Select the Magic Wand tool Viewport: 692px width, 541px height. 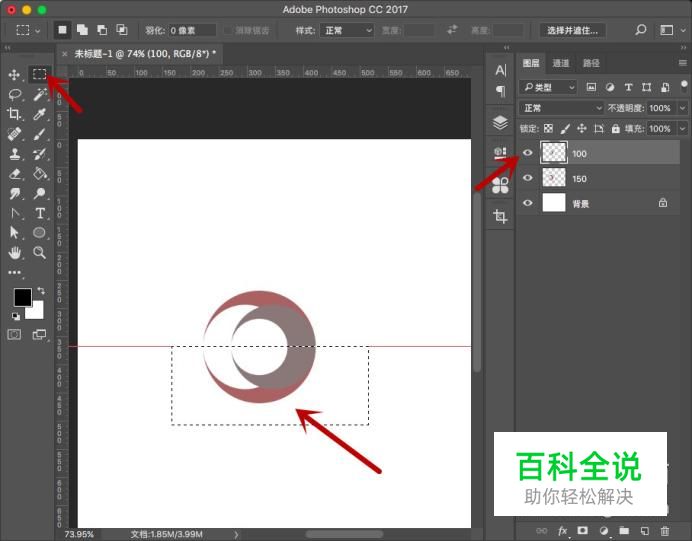[40, 94]
